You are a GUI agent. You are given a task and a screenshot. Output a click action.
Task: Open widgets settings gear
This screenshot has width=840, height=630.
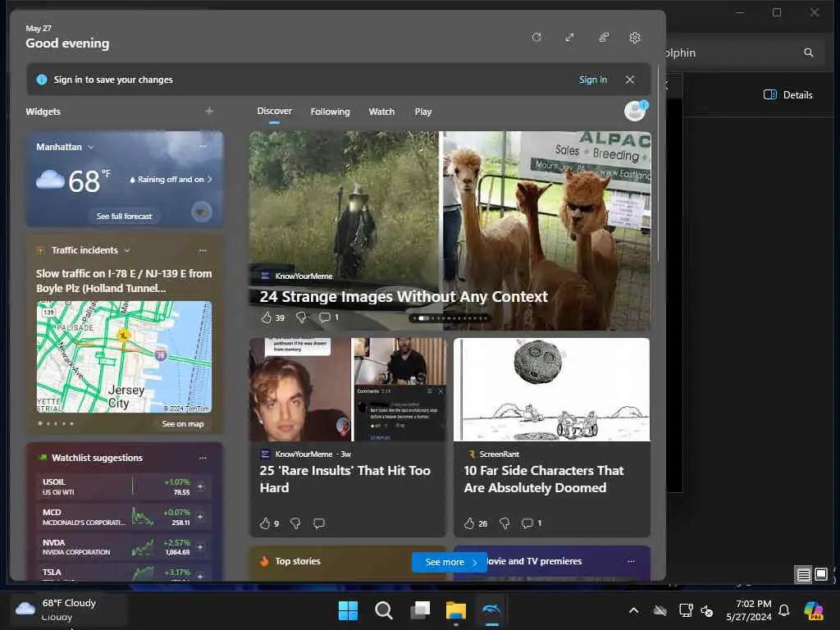coord(635,38)
